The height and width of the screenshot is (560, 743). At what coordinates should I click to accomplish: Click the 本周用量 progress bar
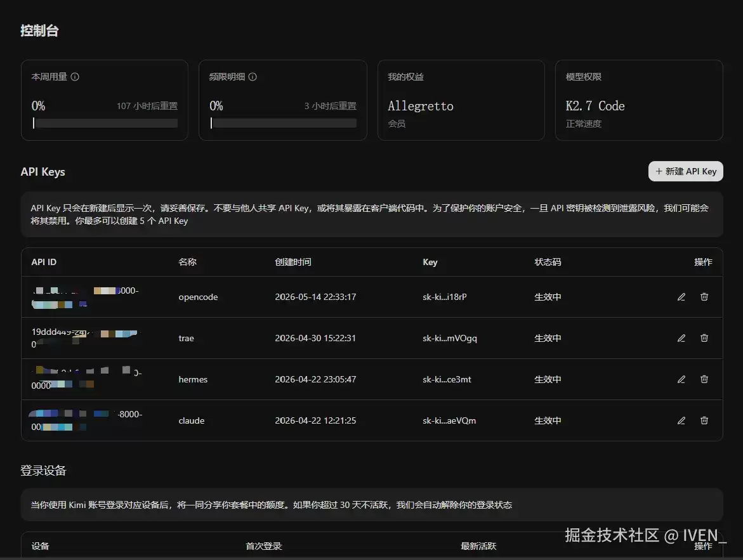click(105, 123)
